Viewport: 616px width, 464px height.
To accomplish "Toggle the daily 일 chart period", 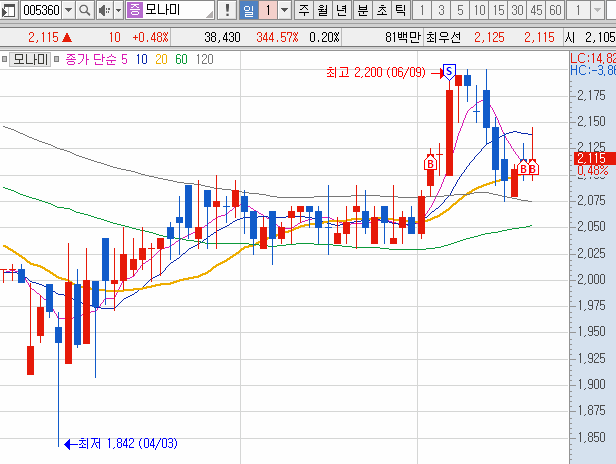I will 248,11.
